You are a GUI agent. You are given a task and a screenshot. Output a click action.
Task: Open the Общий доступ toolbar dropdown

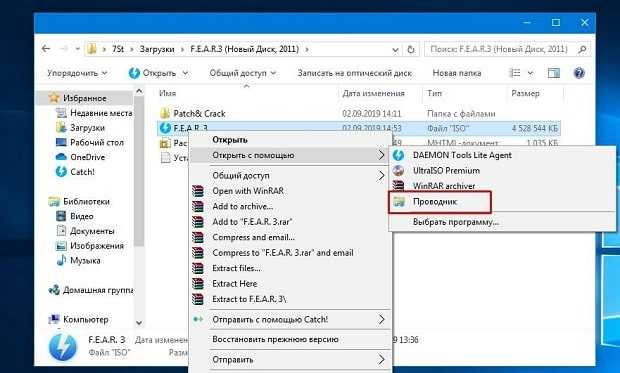point(242,73)
